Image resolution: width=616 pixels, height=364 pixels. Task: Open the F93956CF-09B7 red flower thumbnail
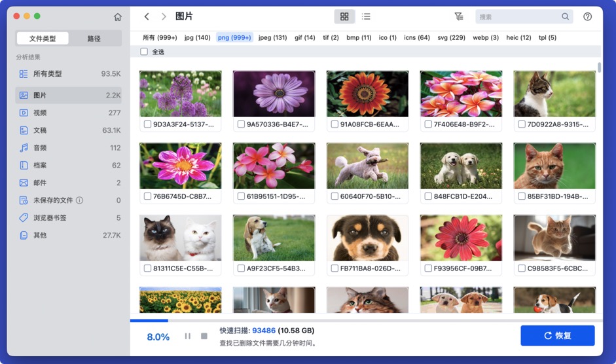[461, 238]
